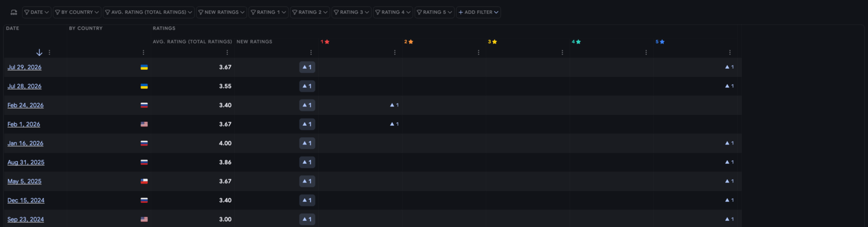Open the By Country filter dropdown
Screen dimensions: 868x227
[77, 12]
